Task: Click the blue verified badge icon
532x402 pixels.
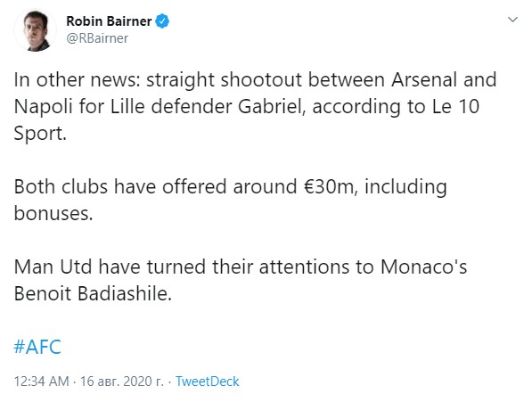Action: pos(162,21)
